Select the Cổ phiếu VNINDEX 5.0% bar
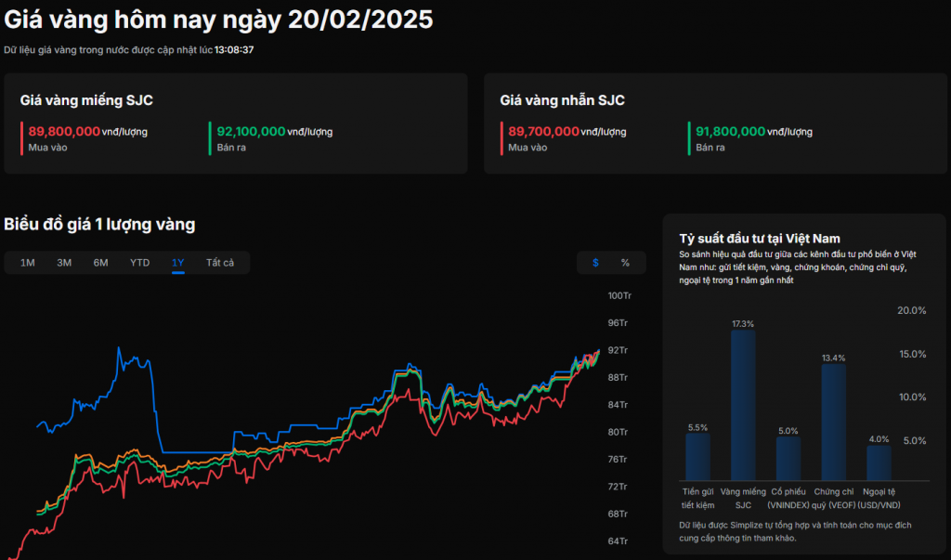The image size is (951, 560). pyautogui.click(x=788, y=457)
